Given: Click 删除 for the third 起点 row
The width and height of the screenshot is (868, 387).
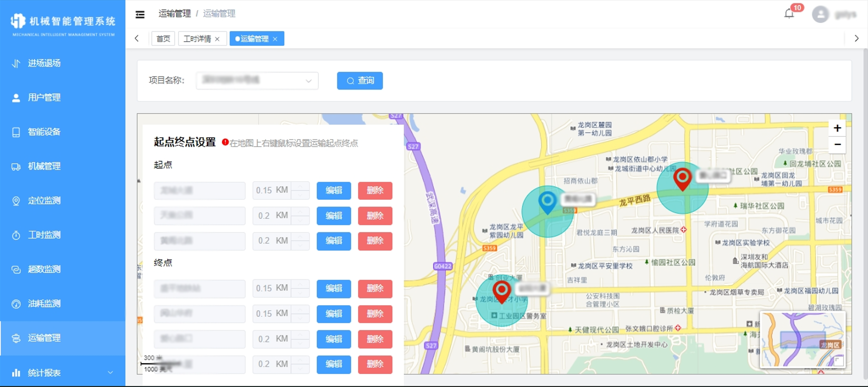Looking at the screenshot, I should [x=375, y=241].
